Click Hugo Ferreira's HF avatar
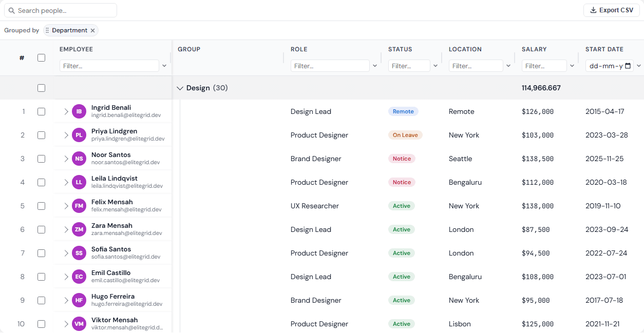 click(x=79, y=300)
